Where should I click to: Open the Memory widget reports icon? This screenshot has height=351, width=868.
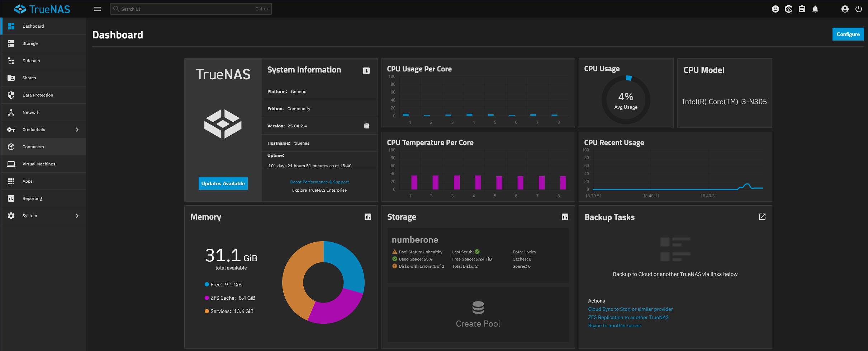coord(367,217)
